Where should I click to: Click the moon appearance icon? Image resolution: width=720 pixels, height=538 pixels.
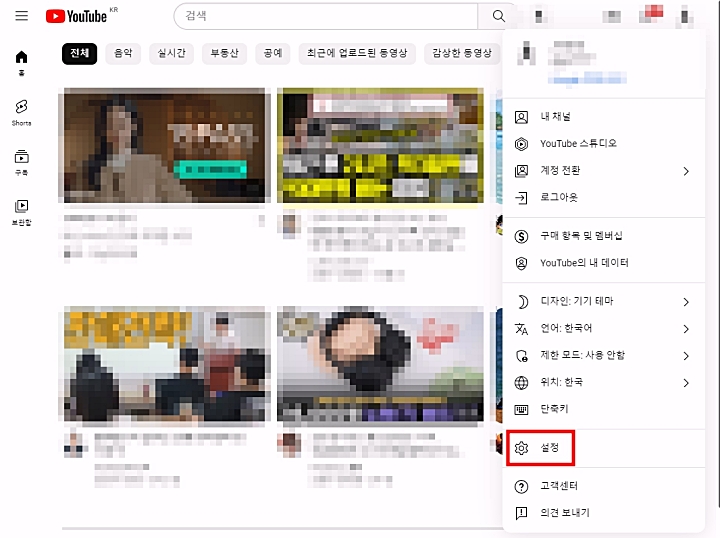click(522, 302)
